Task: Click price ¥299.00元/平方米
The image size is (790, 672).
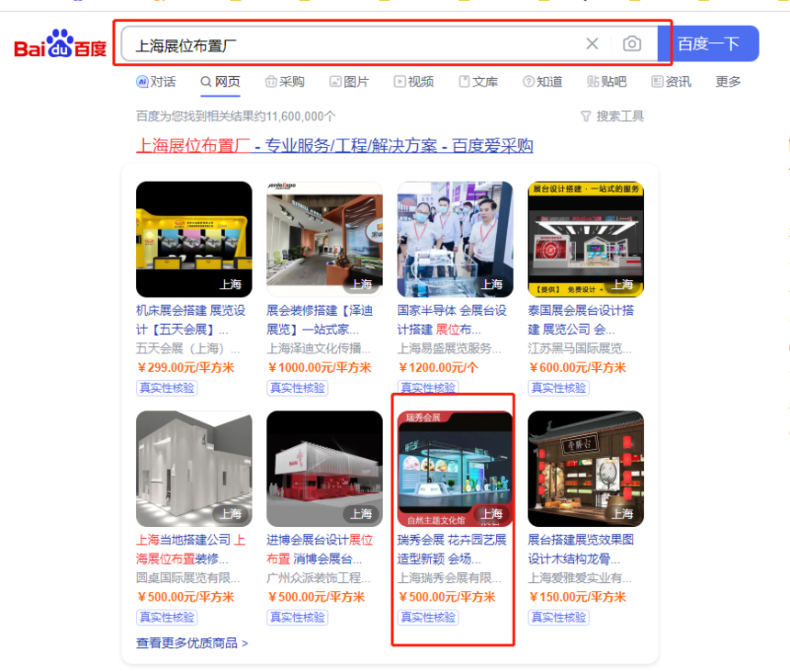Action: click(x=186, y=367)
